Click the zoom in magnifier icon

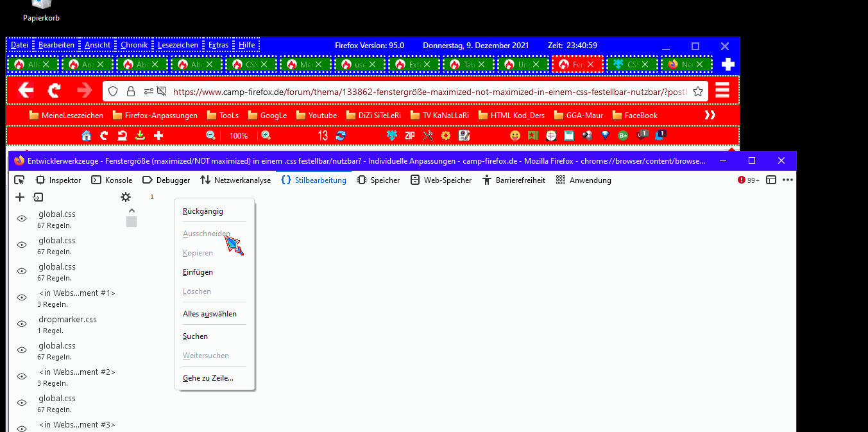(x=266, y=135)
